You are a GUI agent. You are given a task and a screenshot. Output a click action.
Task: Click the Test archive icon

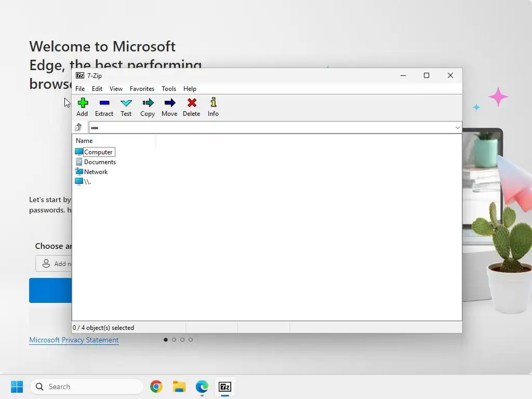tap(126, 103)
